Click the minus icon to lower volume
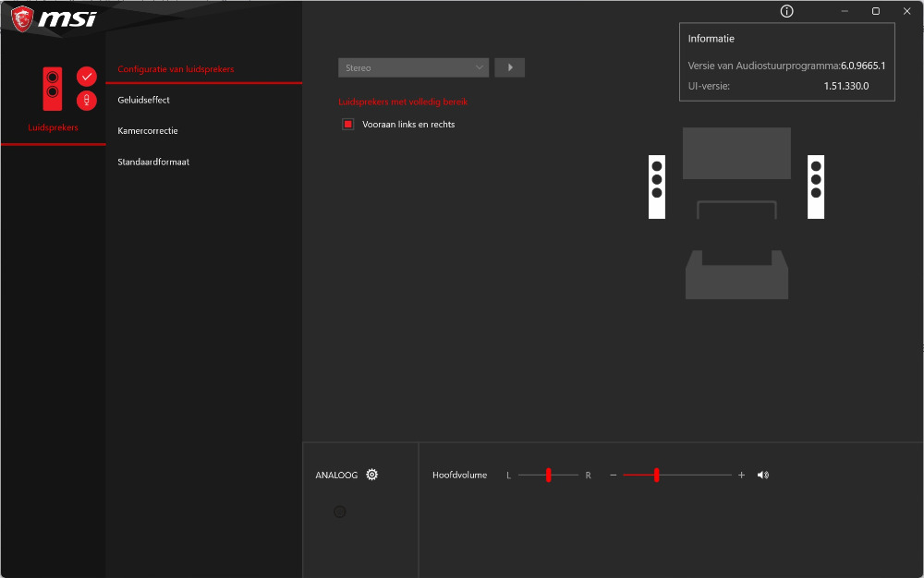The width and height of the screenshot is (924, 578). [x=613, y=475]
